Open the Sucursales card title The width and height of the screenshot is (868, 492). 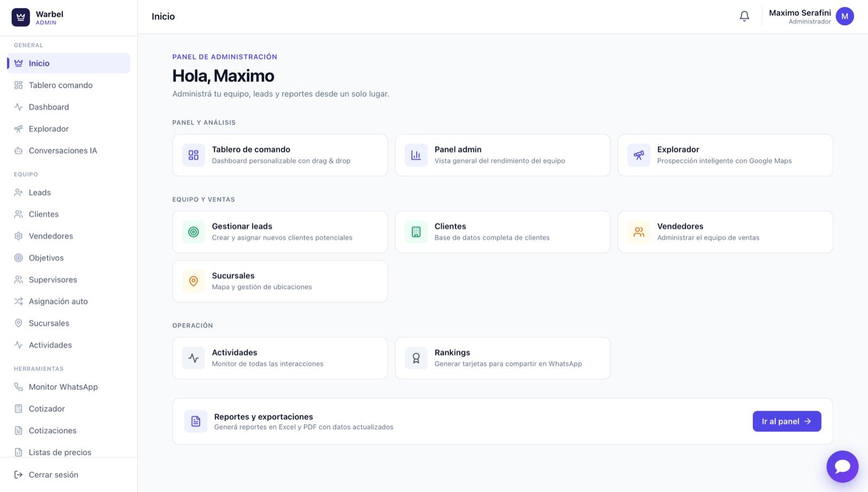[x=233, y=276]
